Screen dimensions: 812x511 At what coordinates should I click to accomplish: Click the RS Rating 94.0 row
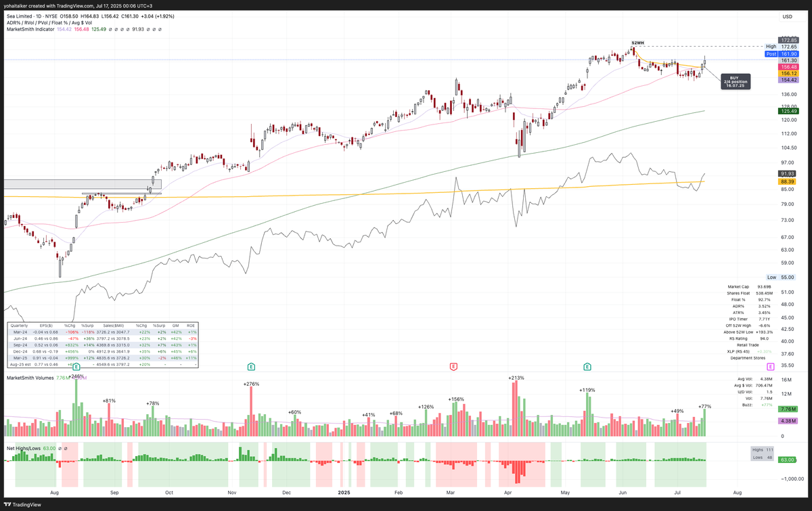point(750,338)
